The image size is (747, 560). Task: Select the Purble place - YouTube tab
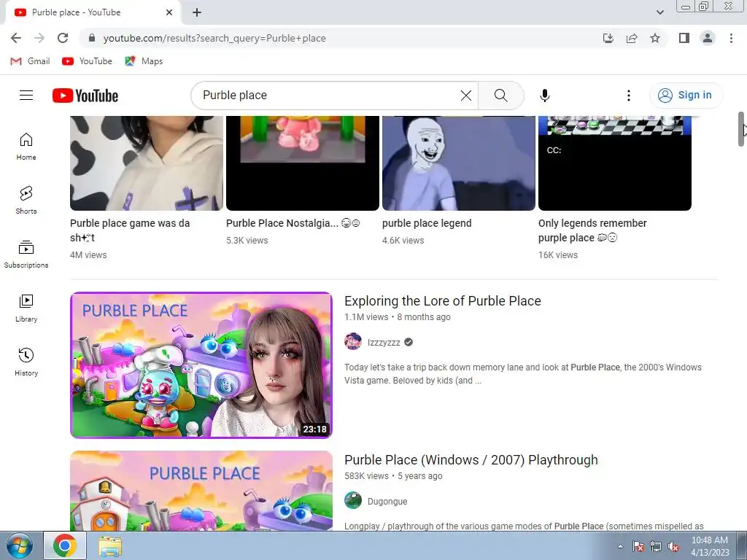coord(93,12)
